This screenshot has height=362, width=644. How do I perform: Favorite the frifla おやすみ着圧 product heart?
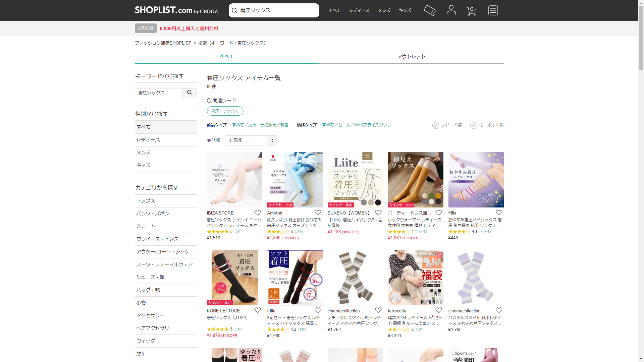(499, 213)
